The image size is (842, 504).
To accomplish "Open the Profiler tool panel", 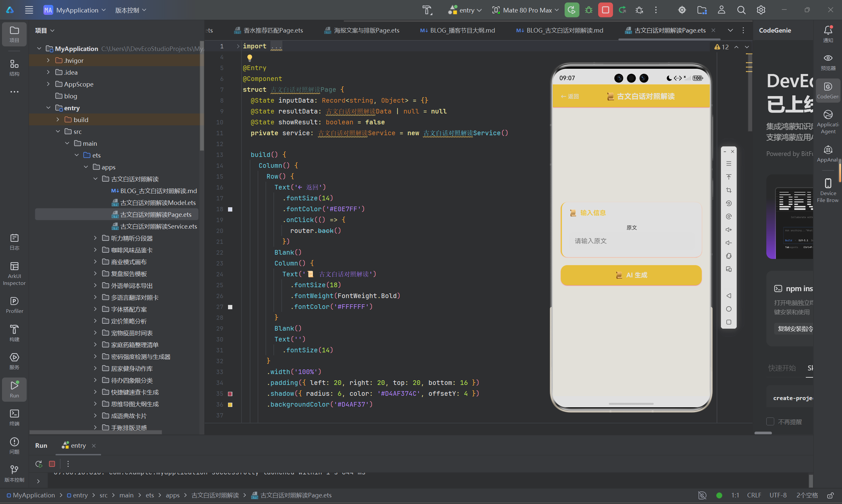I will (14, 305).
